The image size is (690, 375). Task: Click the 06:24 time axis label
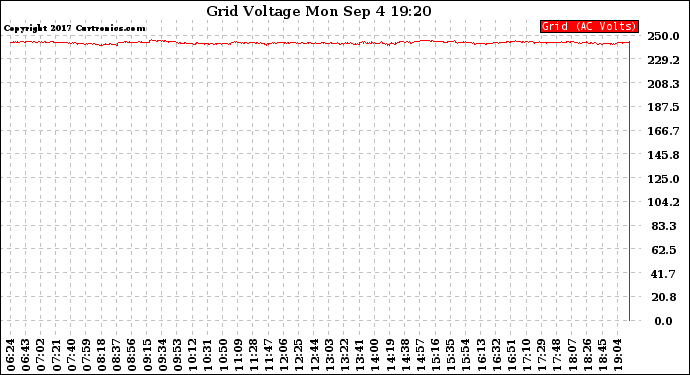pos(11,355)
